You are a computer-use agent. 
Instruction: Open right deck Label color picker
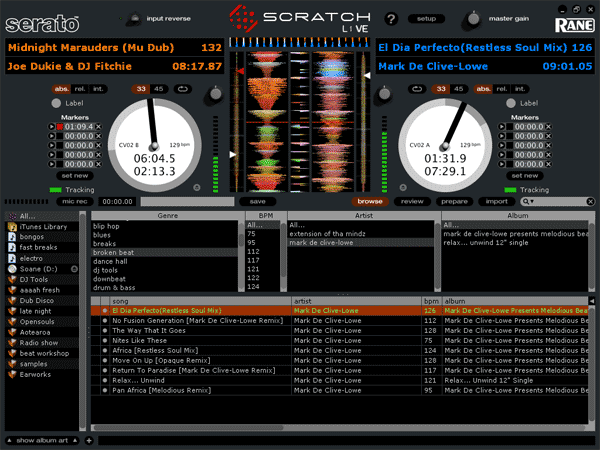[511, 103]
